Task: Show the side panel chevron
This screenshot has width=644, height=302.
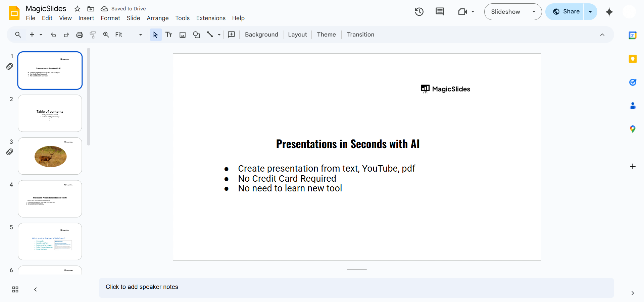Action: 633,293
